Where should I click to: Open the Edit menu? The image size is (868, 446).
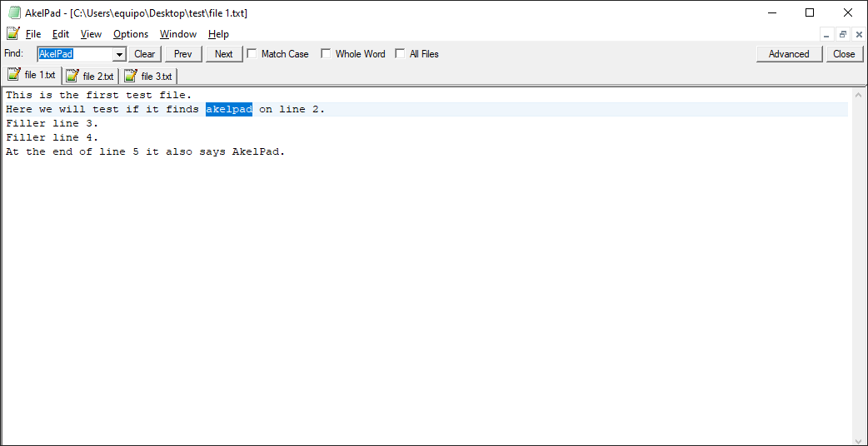coord(61,34)
